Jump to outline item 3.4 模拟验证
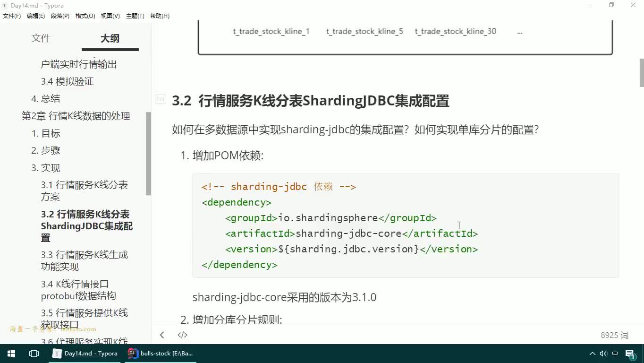 67,81
